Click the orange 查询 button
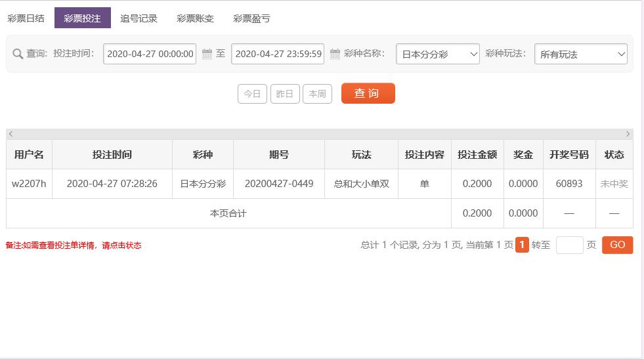 [368, 93]
